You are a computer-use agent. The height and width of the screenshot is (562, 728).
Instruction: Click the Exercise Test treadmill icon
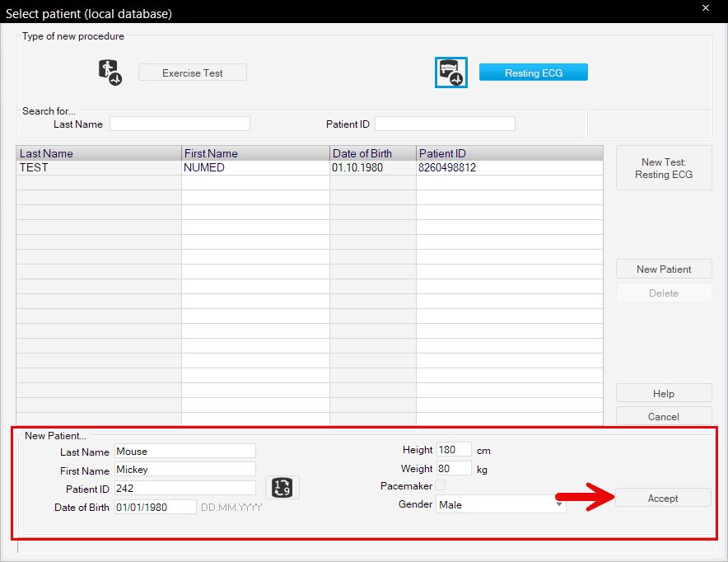click(x=110, y=73)
